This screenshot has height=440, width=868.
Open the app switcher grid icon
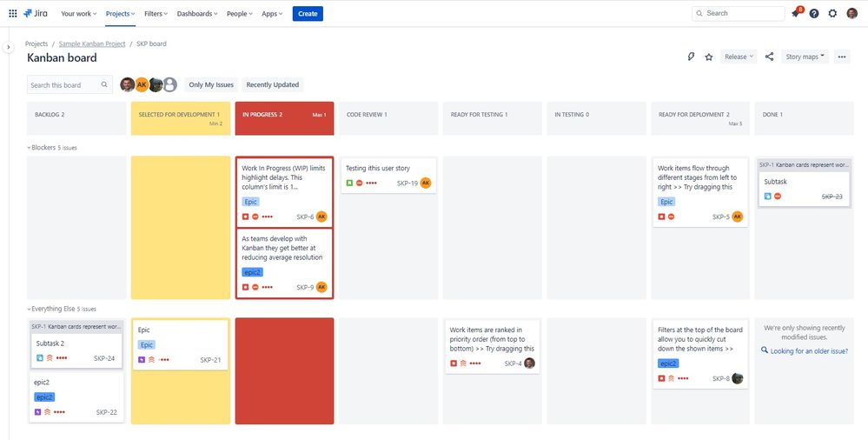coord(13,13)
